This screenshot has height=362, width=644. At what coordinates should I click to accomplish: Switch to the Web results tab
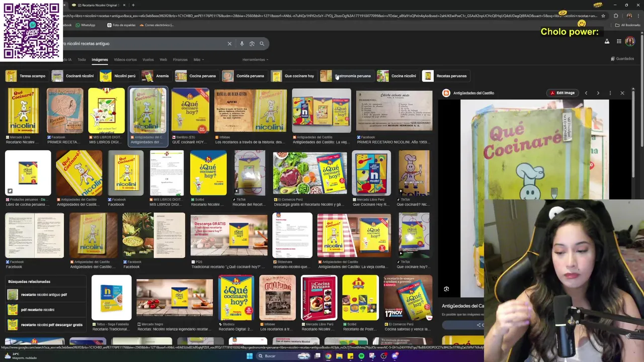pyautogui.click(x=163, y=60)
